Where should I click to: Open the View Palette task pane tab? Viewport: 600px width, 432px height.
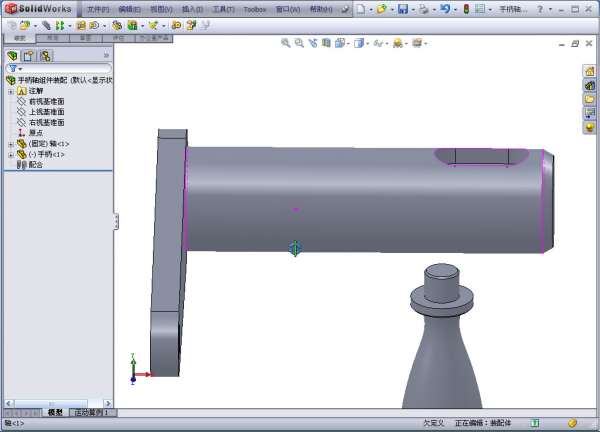pyautogui.click(x=589, y=113)
